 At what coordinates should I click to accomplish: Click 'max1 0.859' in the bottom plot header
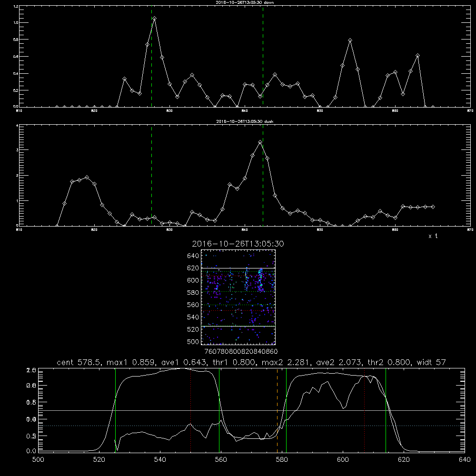tap(131, 362)
